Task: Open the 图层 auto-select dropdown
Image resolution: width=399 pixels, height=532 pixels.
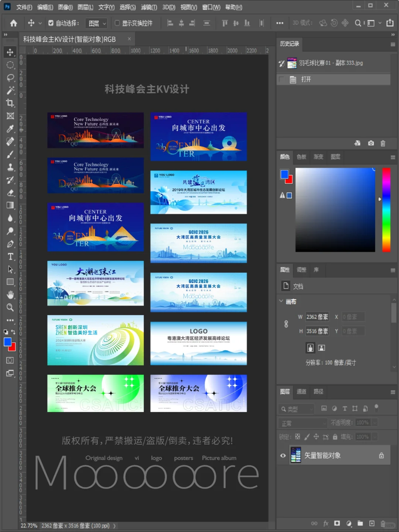Action: click(x=96, y=23)
